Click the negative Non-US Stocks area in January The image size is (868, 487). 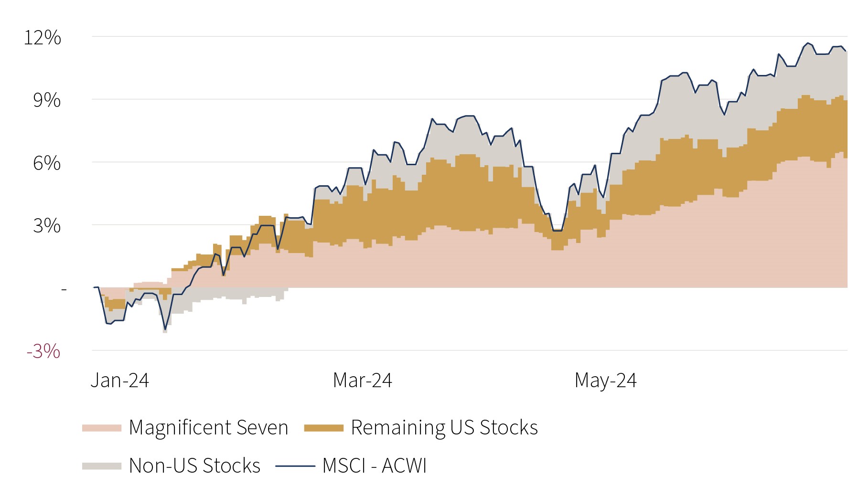(225, 295)
